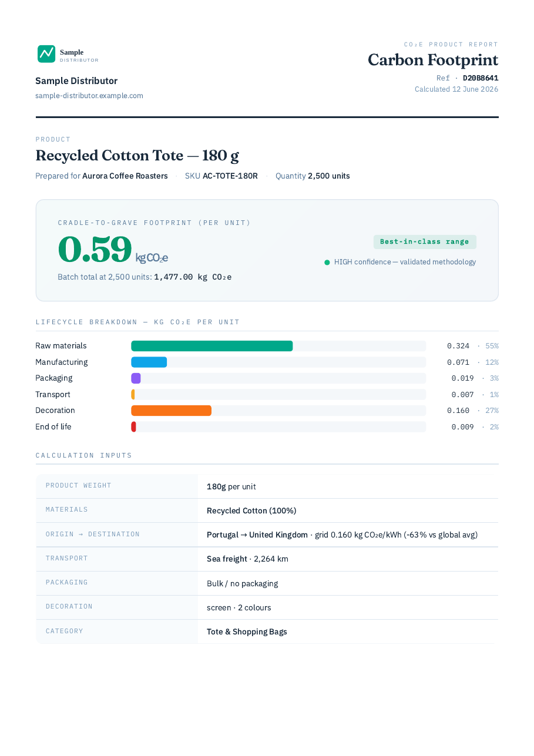The height and width of the screenshot is (756, 534).
Task: Click the 'Origin → Destination' table label
Action: [x=93, y=535]
